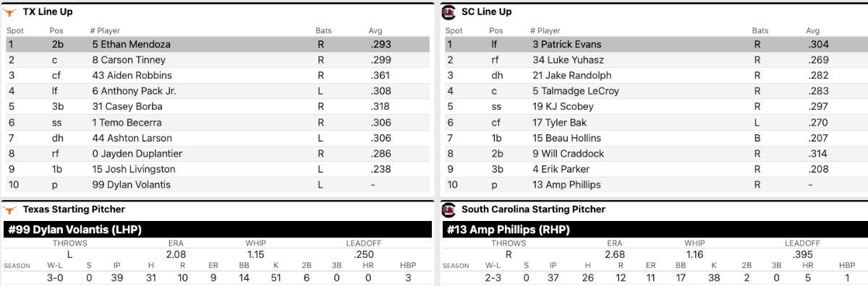Click the Aiden Robbins lineup row
The height and width of the screenshot is (286, 868).
pyautogui.click(x=217, y=76)
